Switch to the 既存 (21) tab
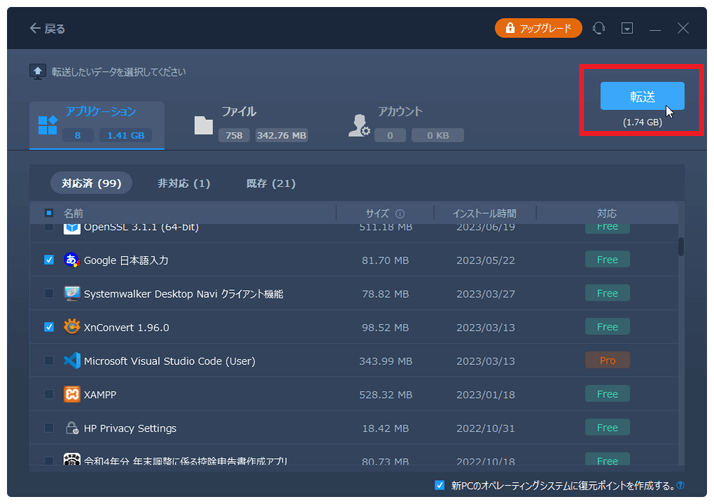 coord(270,183)
